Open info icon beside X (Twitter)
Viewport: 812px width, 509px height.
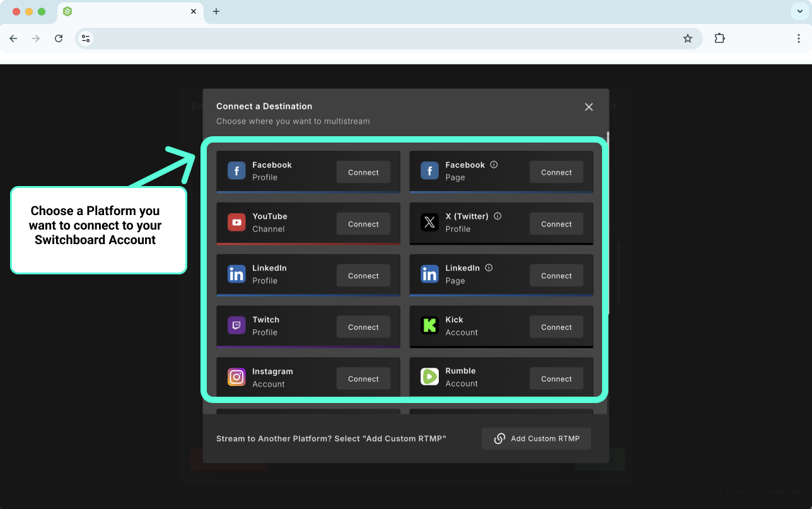(497, 216)
